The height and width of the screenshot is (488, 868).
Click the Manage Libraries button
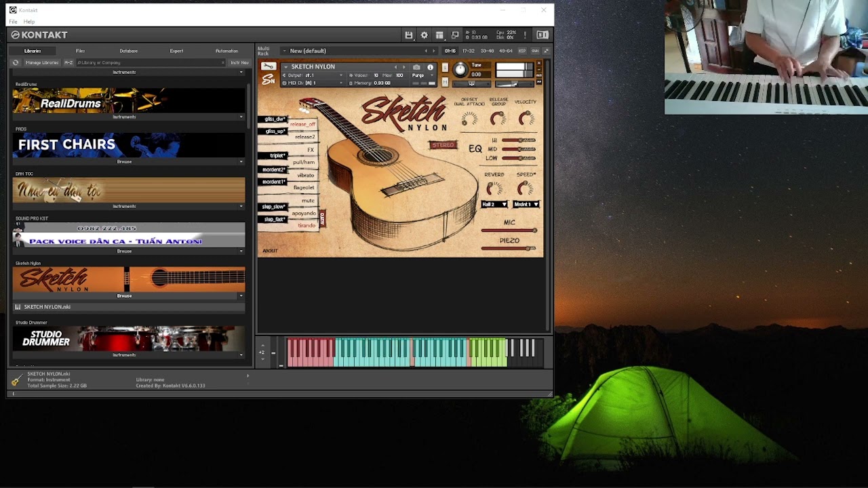point(42,62)
